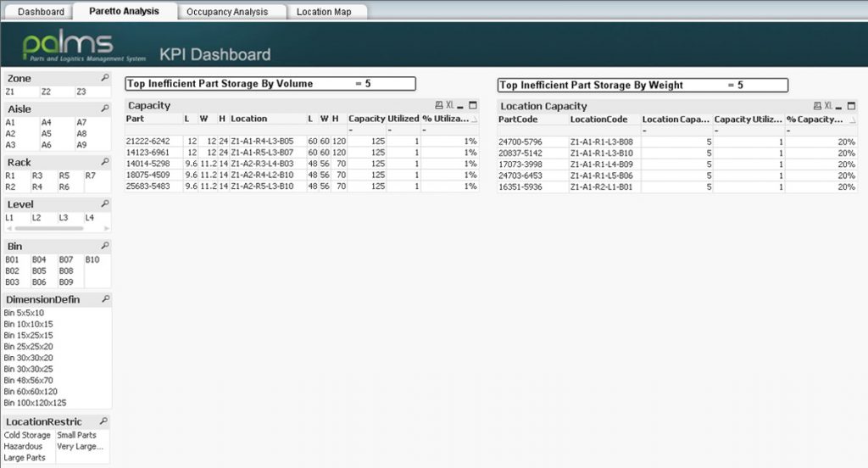Open search for DimensionDefin listbox
The width and height of the screenshot is (868, 468).
[104, 299]
